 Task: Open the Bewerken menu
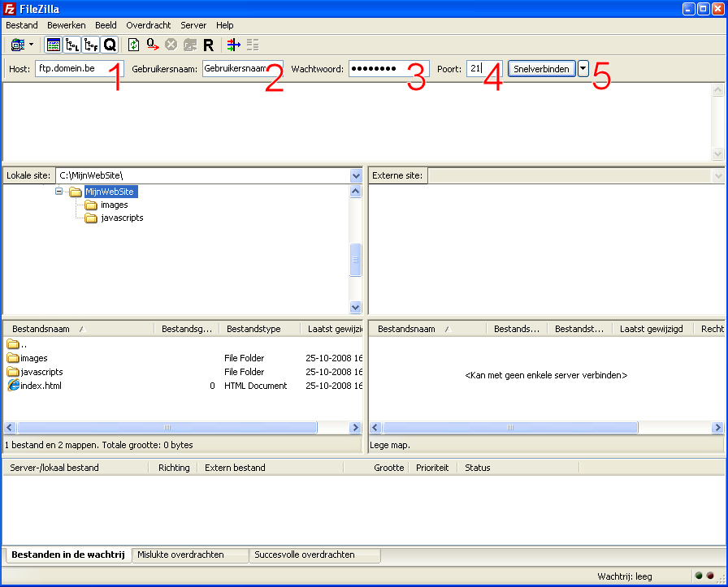(67, 25)
